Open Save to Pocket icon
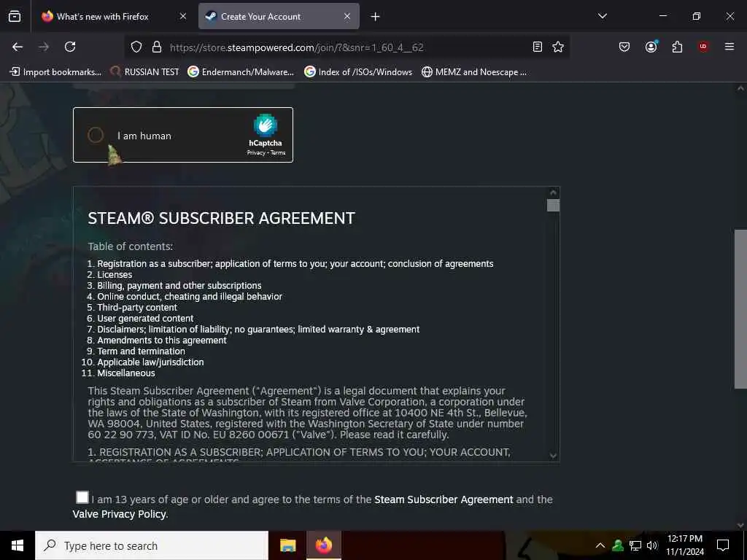Image resolution: width=747 pixels, height=560 pixels. click(624, 47)
